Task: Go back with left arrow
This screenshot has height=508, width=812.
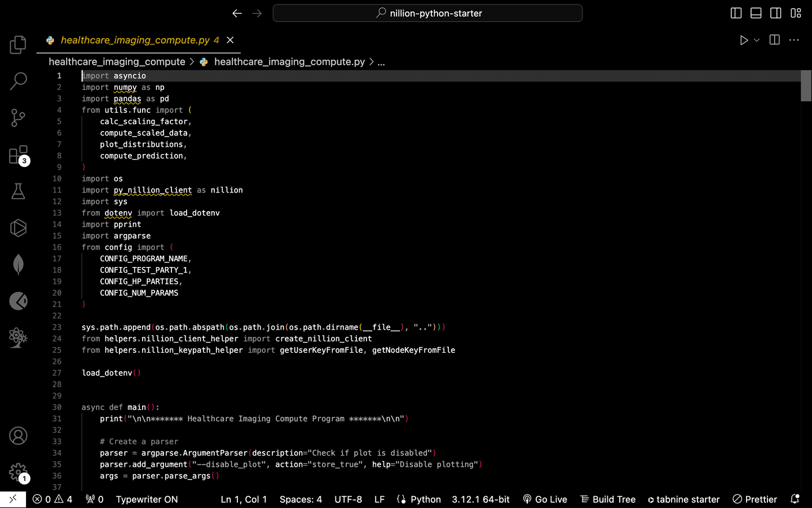Action: pos(237,13)
